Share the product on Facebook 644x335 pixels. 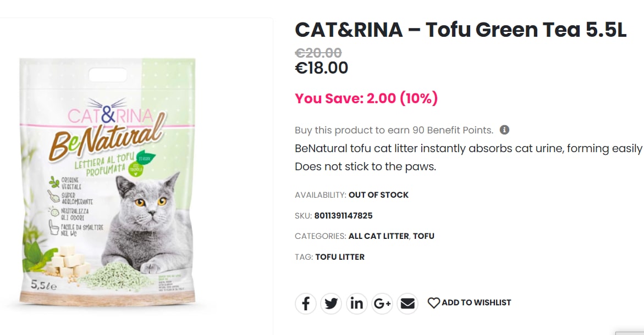(x=306, y=303)
